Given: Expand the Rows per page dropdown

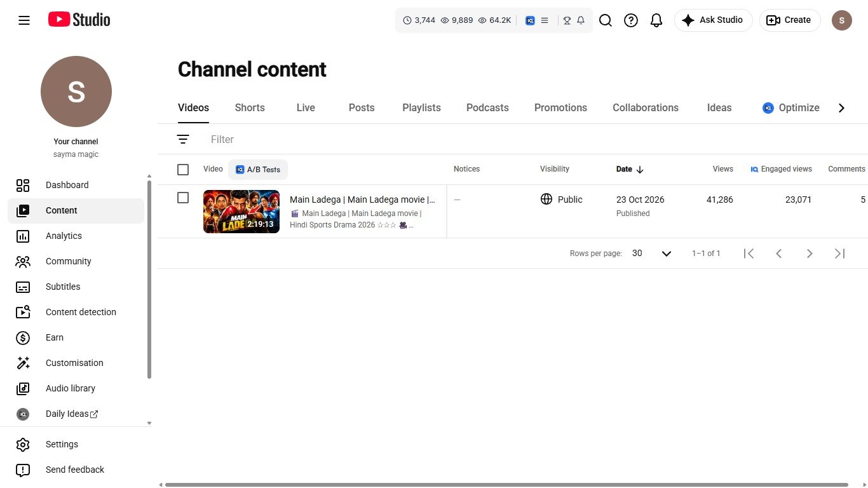Looking at the screenshot, I should pos(652,254).
